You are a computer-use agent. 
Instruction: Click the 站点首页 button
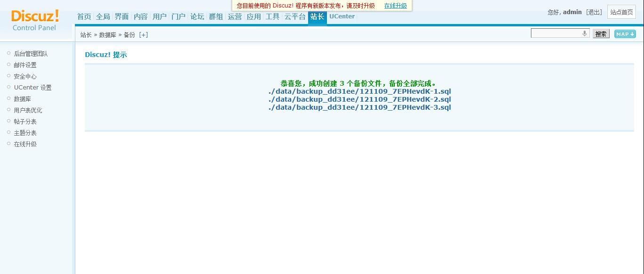621,12
